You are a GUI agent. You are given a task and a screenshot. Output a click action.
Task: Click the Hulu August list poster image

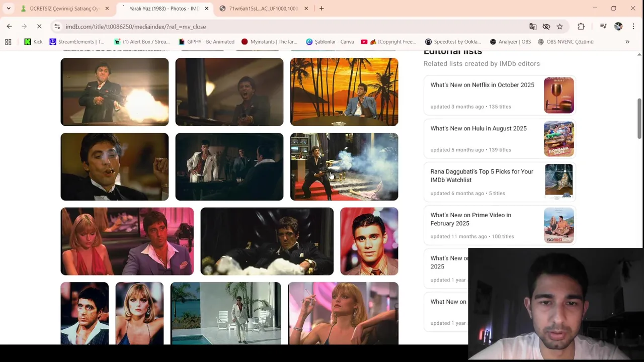pos(559,139)
